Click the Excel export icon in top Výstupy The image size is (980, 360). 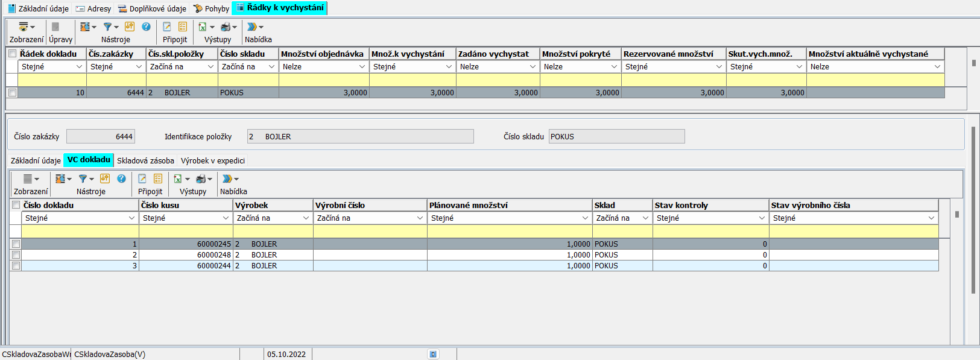[x=203, y=27]
